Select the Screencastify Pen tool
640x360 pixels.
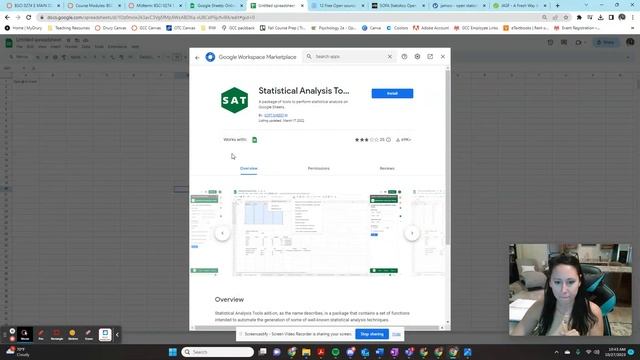(x=41, y=334)
